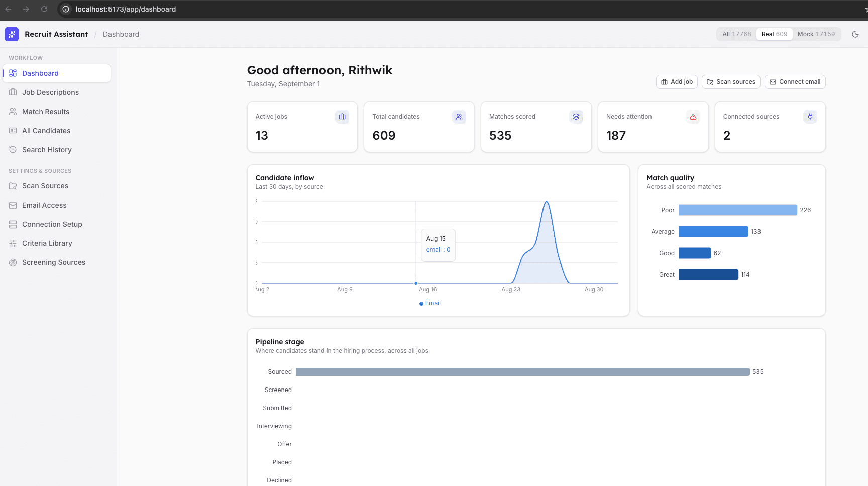Open All Candidates page
Image resolution: width=868 pixels, height=486 pixels.
57,131
